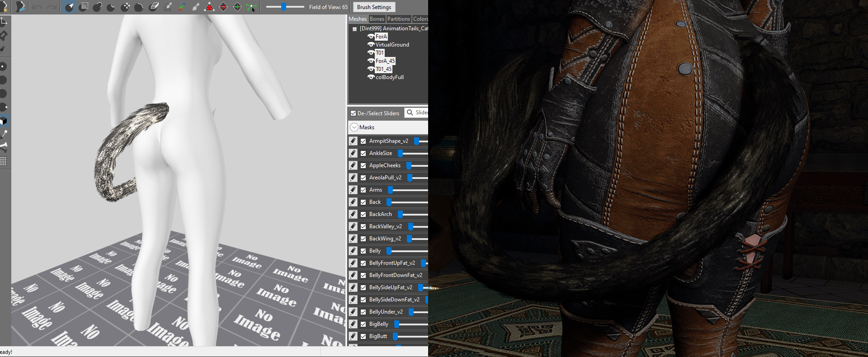Click the Load Outfit icon with blue arrow
868x357 pixels.
point(20,7)
